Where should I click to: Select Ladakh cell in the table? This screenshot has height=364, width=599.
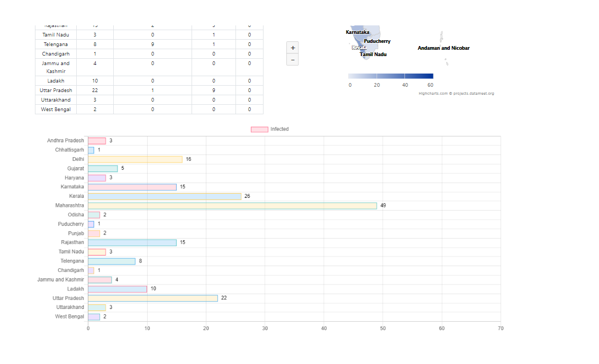(56, 80)
